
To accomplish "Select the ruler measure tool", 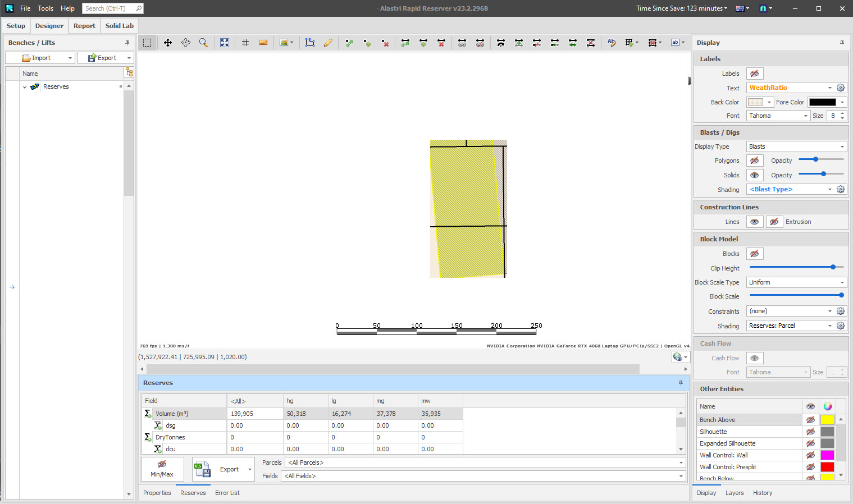I will [263, 43].
